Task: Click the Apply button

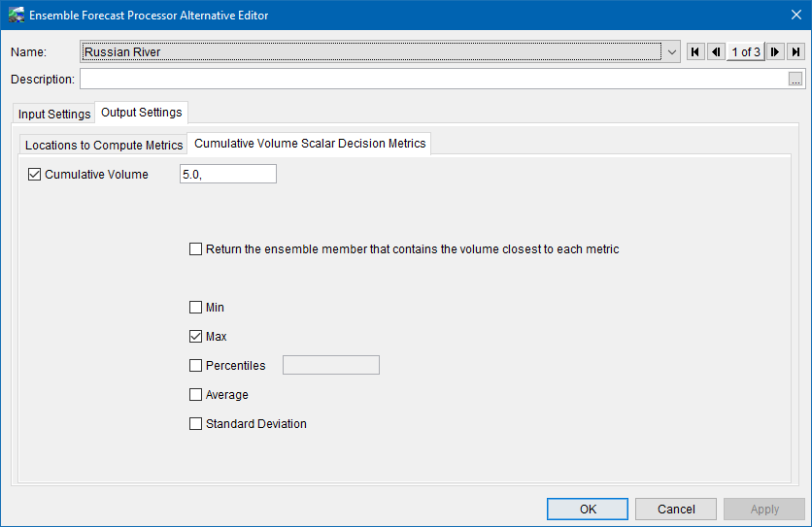Action: pos(764,509)
